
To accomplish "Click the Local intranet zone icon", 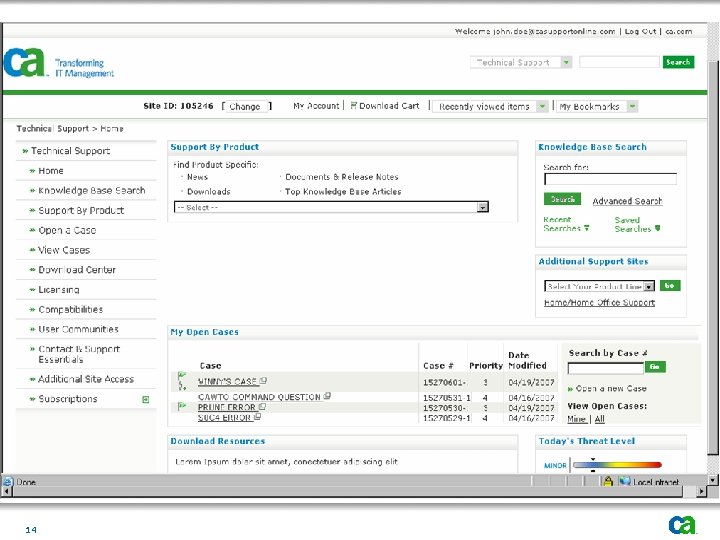I will [x=624, y=481].
